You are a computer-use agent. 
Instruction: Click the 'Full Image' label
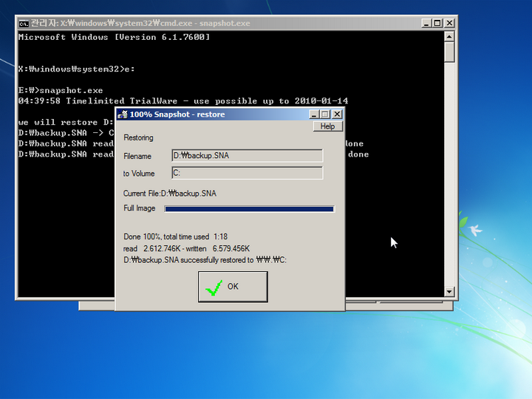[x=140, y=208]
